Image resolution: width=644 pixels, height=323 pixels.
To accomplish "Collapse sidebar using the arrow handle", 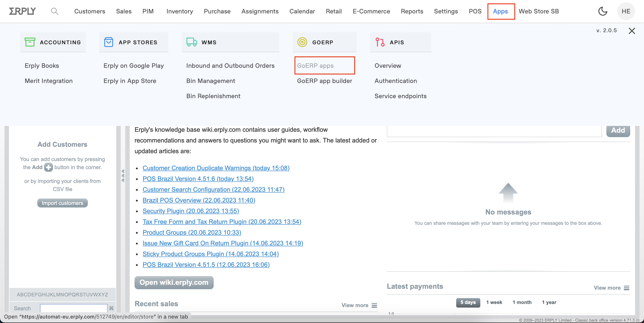I will pos(123,176).
